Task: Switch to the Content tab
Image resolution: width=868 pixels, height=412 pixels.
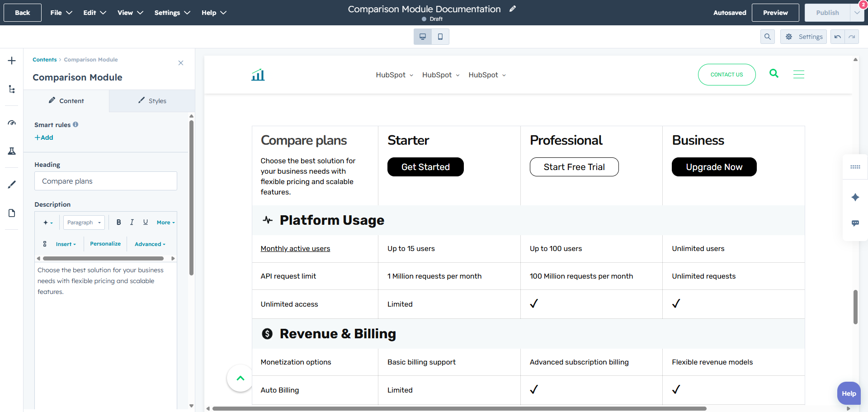Action: click(66, 101)
